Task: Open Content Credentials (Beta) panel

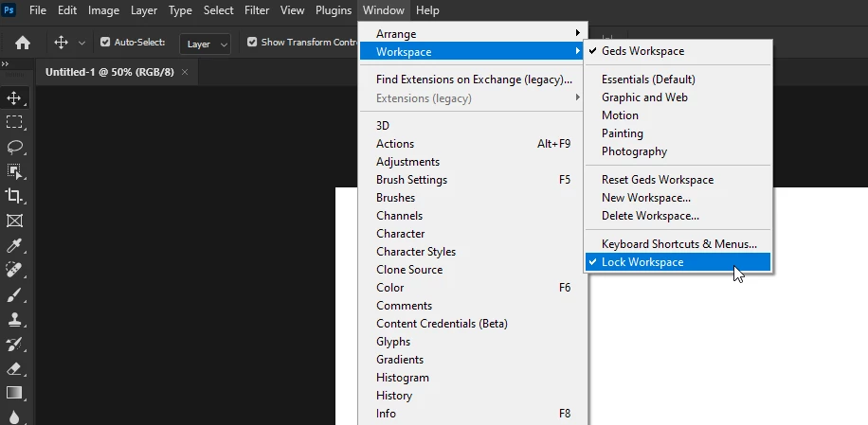Action: [x=473, y=324]
